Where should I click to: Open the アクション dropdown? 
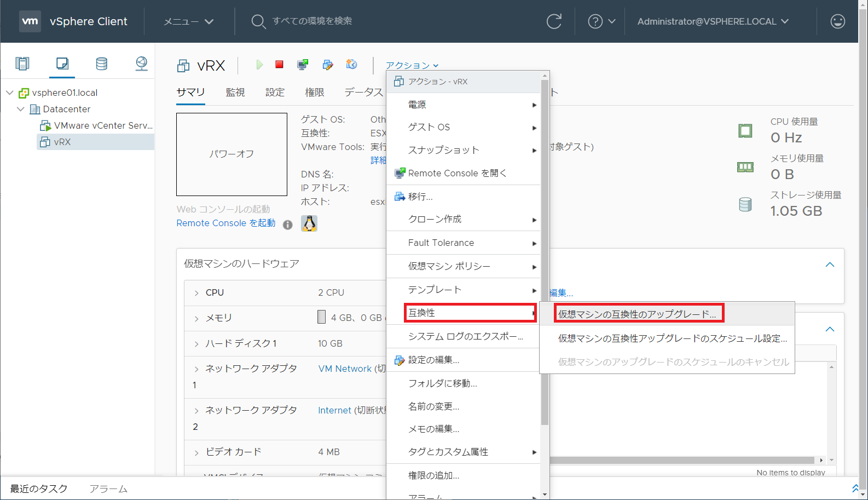(x=412, y=65)
